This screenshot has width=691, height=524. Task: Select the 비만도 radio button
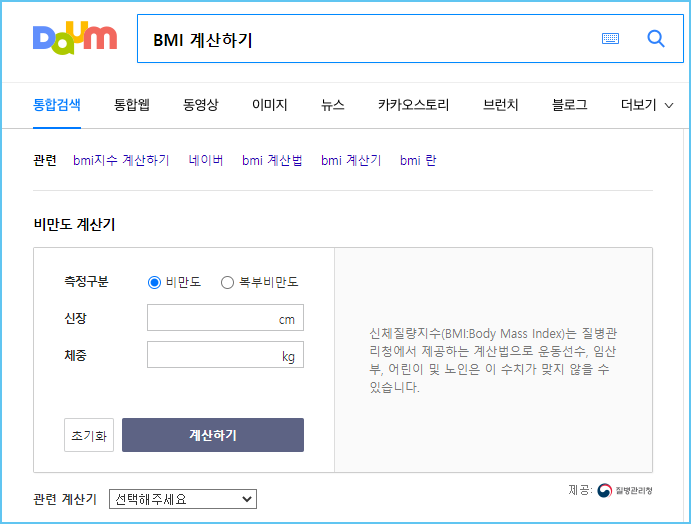pos(154,282)
